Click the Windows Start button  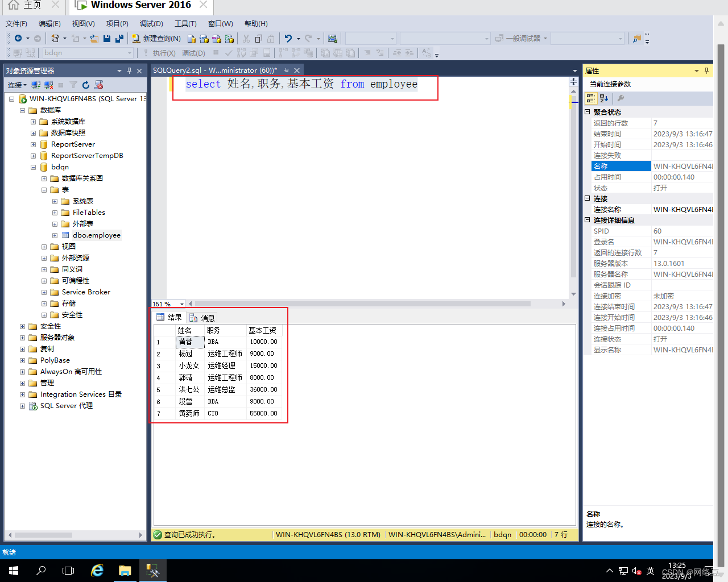coord(14,570)
